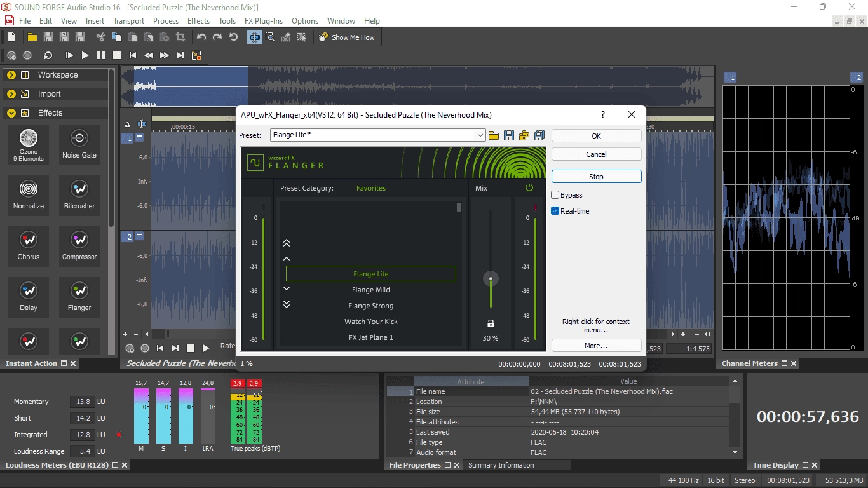Image resolution: width=868 pixels, height=488 pixels.
Task: Close the Loudness Meters panel
Action: pyautogui.click(x=125, y=465)
